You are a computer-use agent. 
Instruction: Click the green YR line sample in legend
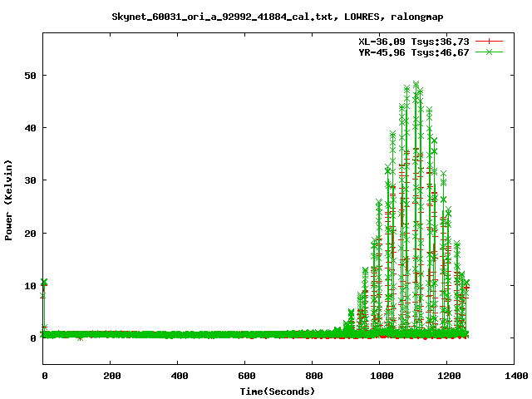[x=490, y=52]
